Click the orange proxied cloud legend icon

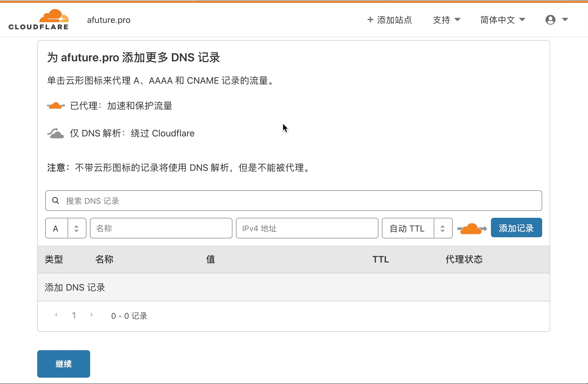(56, 106)
